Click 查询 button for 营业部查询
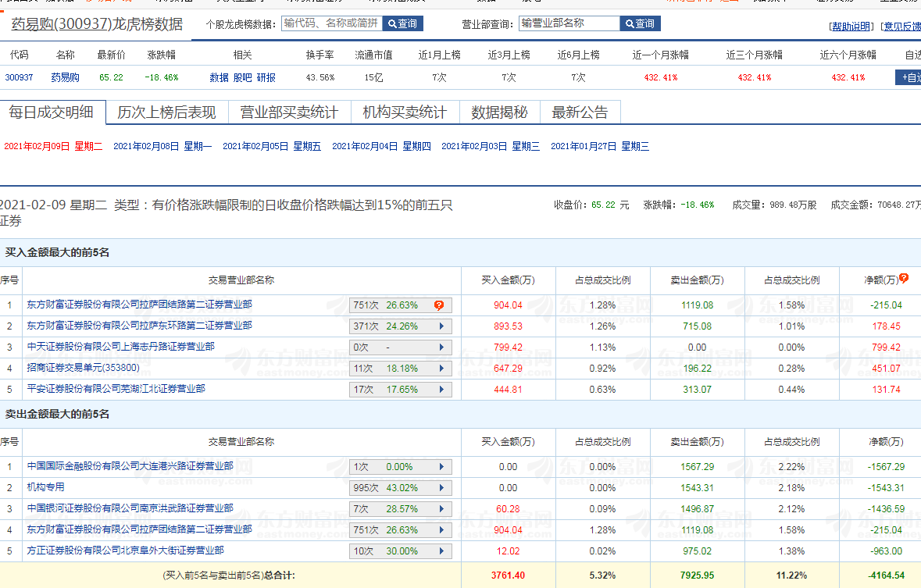The width and height of the screenshot is (921, 588). [641, 23]
